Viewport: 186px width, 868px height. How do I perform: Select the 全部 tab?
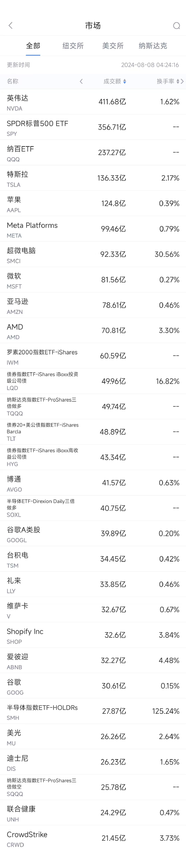click(33, 46)
